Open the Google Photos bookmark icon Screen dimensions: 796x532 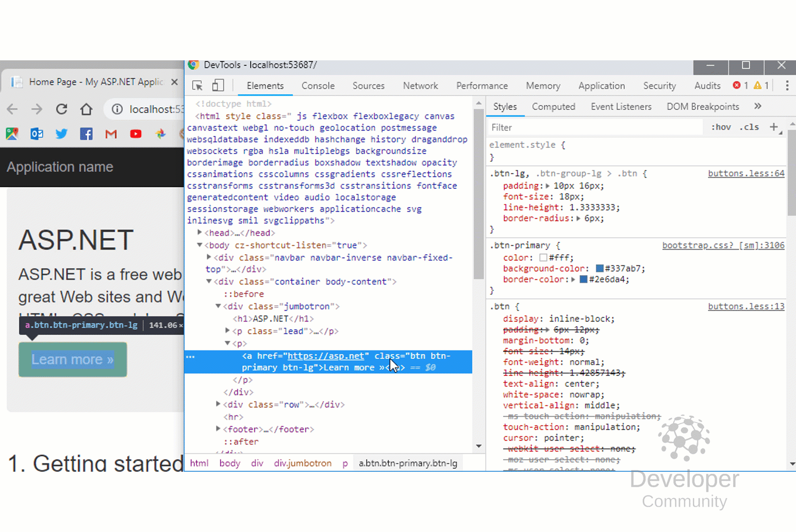tap(161, 134)
